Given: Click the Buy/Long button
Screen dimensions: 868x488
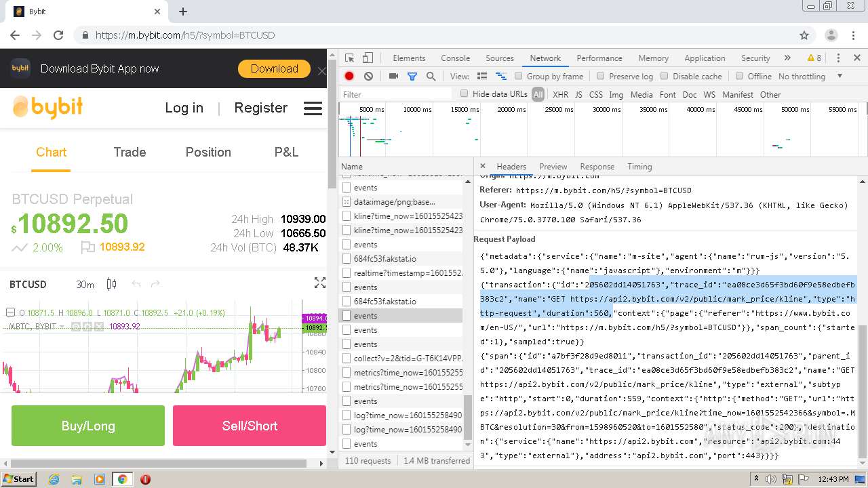Looking at the screenshot, I should [x=88, y=426].
